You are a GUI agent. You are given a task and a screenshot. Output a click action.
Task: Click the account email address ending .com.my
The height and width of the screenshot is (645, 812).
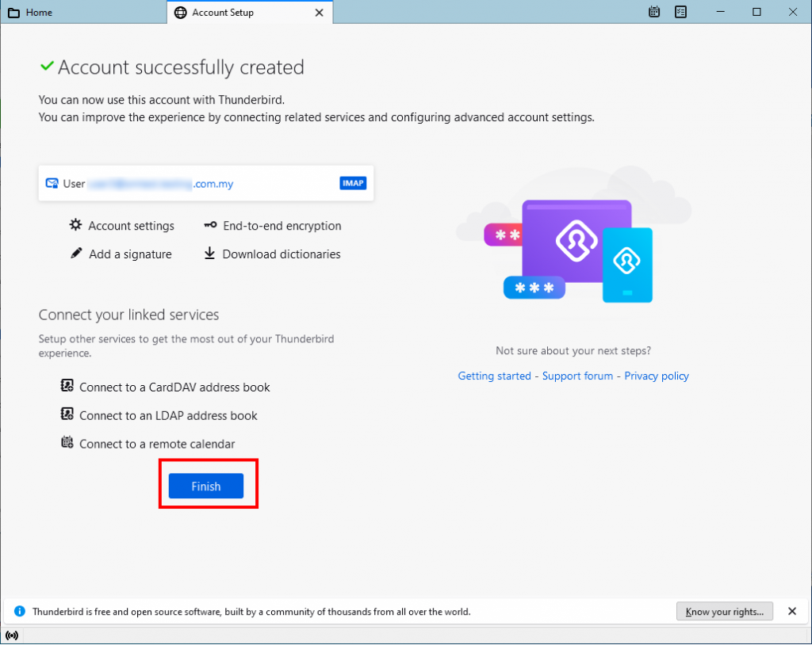160,184
